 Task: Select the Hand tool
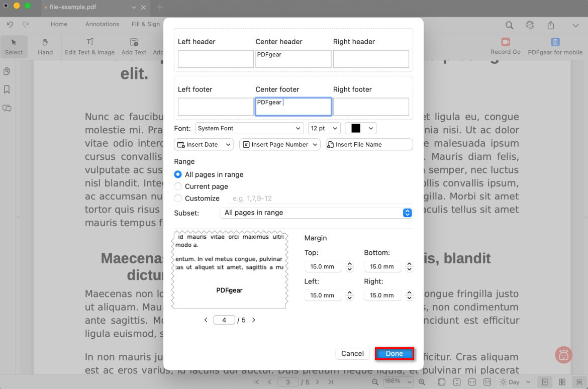click(x=45, y=46)
